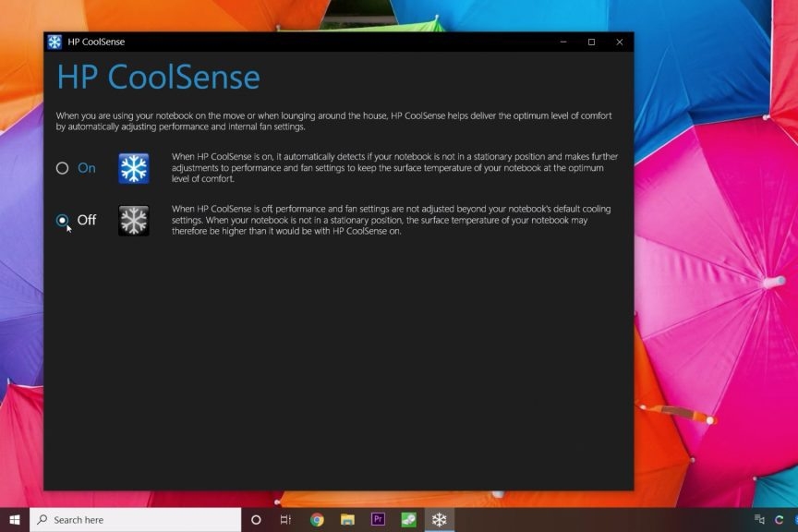Open Adobe Premiere Pro from the taskbar

pos(377,519)
